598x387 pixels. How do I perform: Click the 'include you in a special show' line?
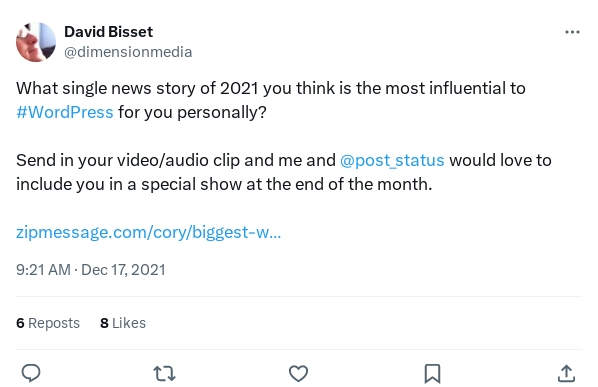[224, 184]
